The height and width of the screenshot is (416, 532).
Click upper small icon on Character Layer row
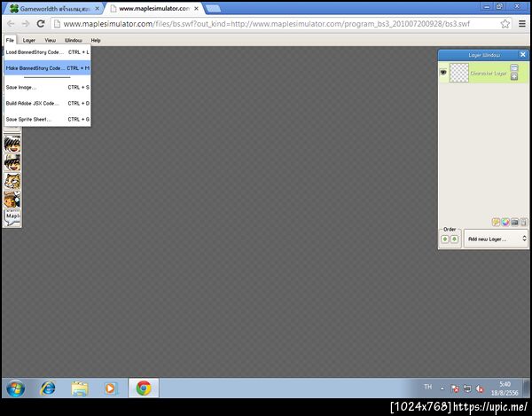coord(514,68)
